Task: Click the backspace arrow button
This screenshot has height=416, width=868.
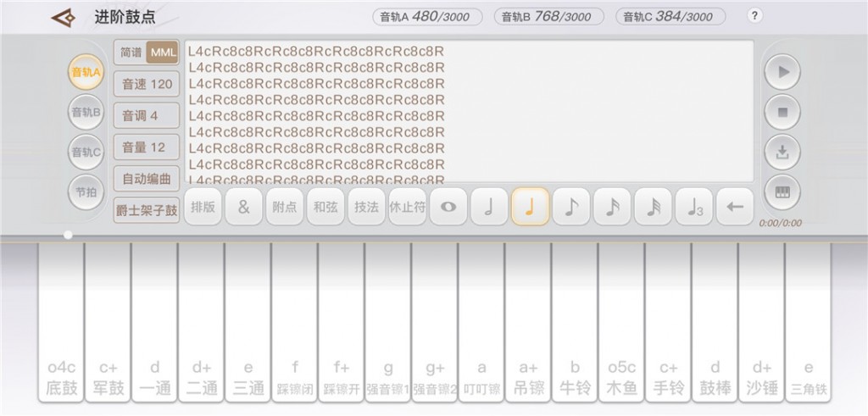Action: click(x=735, y=207)
